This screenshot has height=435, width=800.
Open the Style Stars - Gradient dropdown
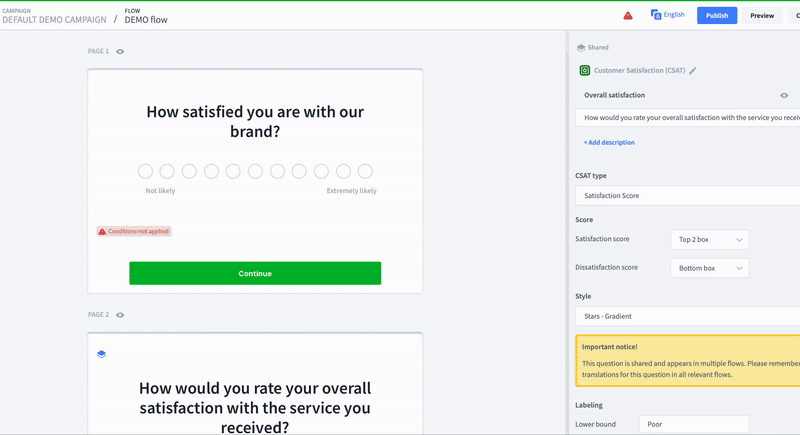(x=688, y=316)
